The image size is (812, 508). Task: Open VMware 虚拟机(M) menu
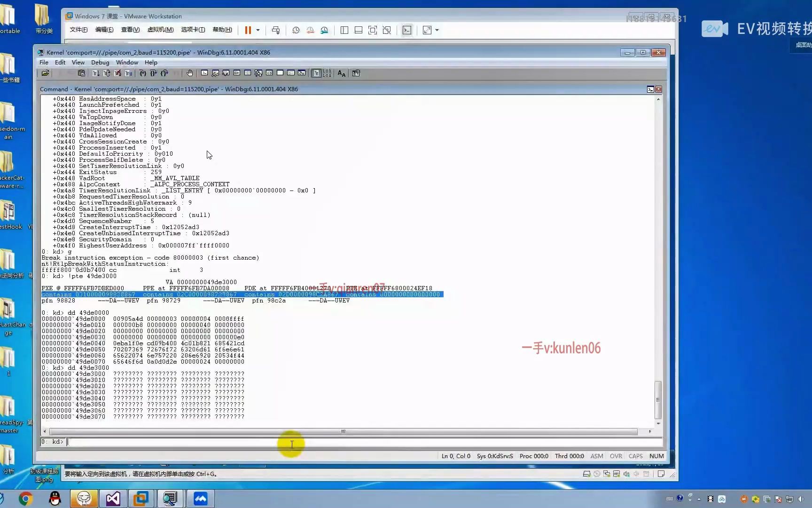click(x=160, y=30)
